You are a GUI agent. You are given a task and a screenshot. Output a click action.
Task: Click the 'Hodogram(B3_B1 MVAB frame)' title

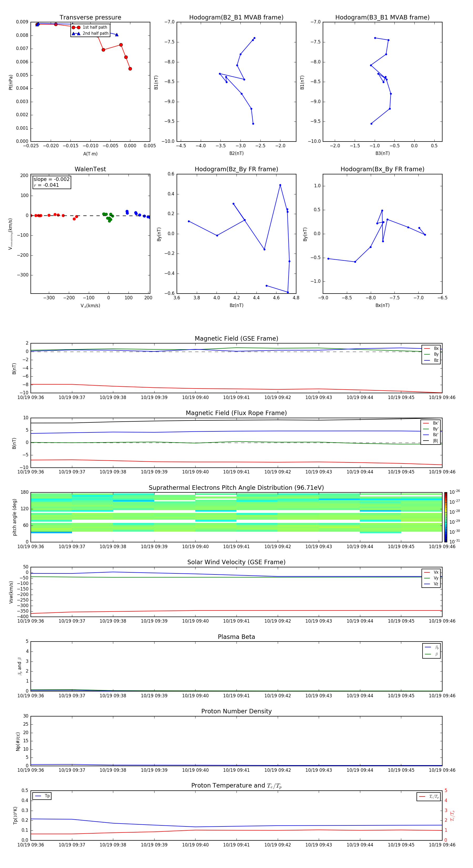[x=382, y=18]
